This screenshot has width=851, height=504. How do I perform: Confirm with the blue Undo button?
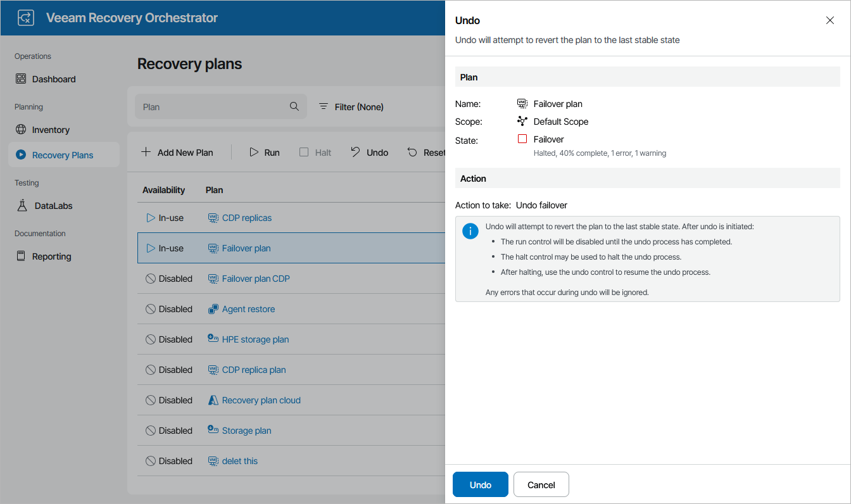481,485
